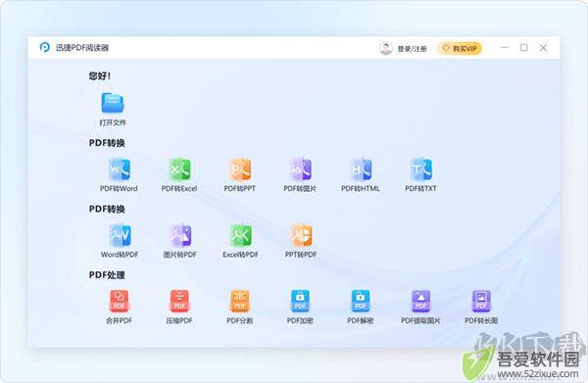Viewport: 588px width, 383px height.
Task: Select the 压缩PDF compress icon
Action: [x=179, y=301]
